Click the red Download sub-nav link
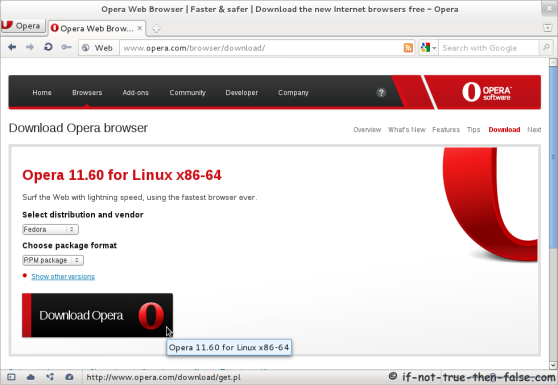This screenshot has width=558, height=385. [x=504, y=130]
